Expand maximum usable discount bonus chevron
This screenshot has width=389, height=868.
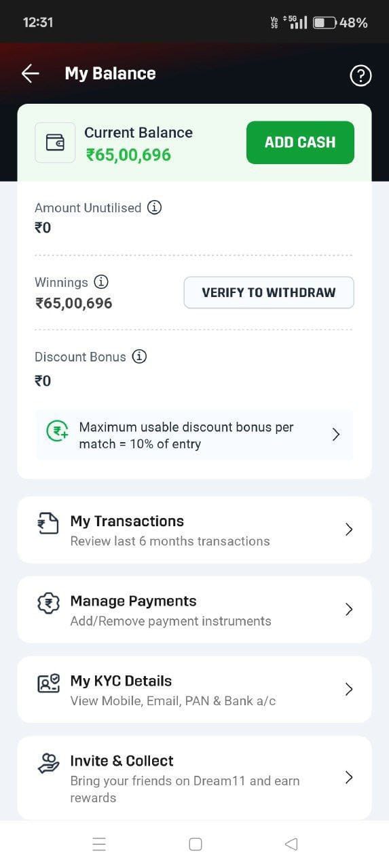(336, 435)
